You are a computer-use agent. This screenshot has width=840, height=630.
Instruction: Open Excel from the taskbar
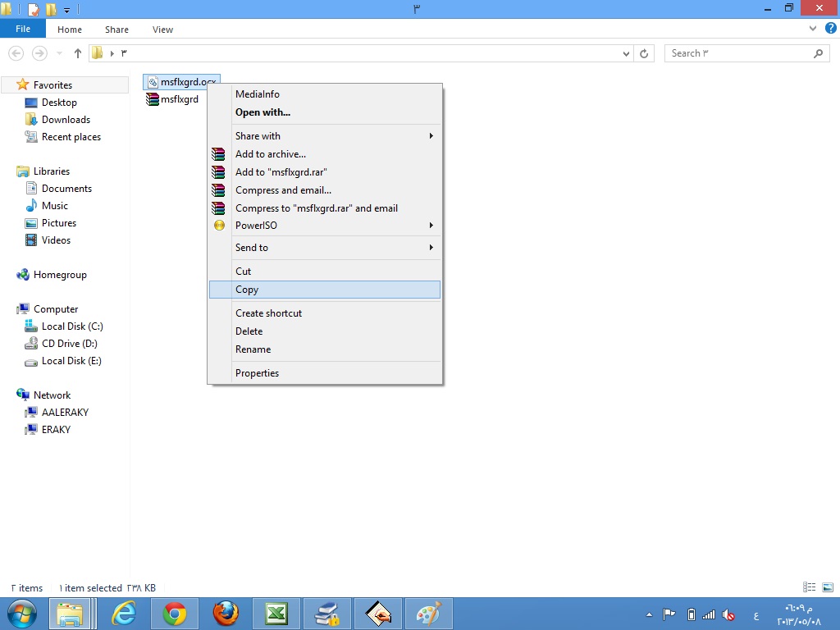(x=276, y=614)
